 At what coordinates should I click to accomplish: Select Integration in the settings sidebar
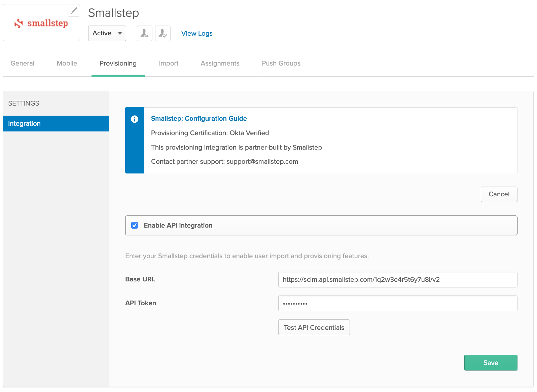(x=56, y=123)
